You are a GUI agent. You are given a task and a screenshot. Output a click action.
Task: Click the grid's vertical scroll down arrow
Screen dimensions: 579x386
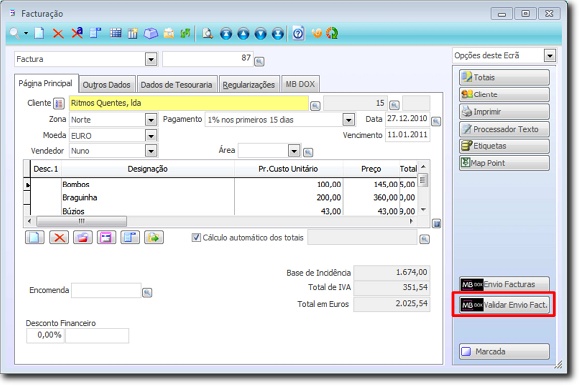pyautogui.click(x=424, y=210)
